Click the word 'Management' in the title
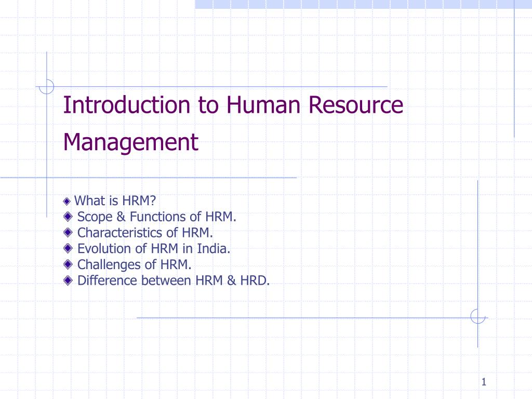532x399 pixels. point(130,142)
